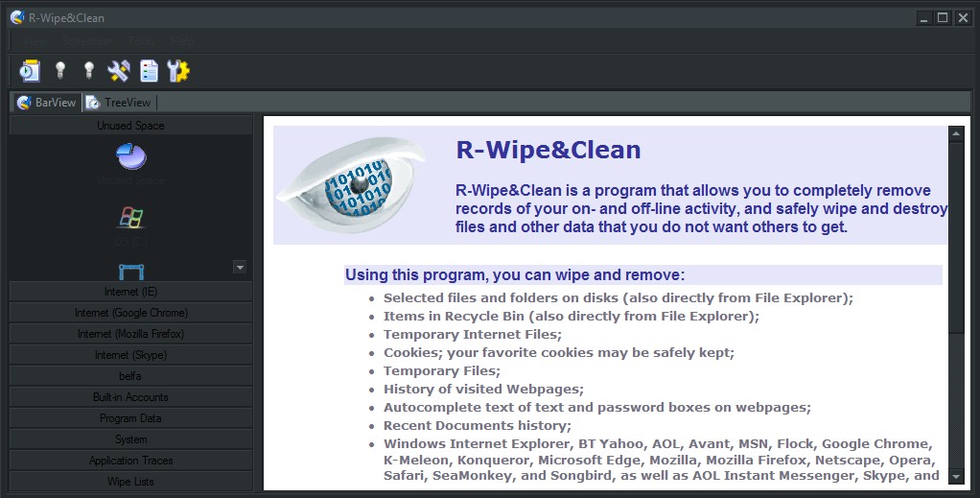Switch to the TreeView tab
Screen dimensions: 980x498
pyautogui.click(x=119, y=103)
